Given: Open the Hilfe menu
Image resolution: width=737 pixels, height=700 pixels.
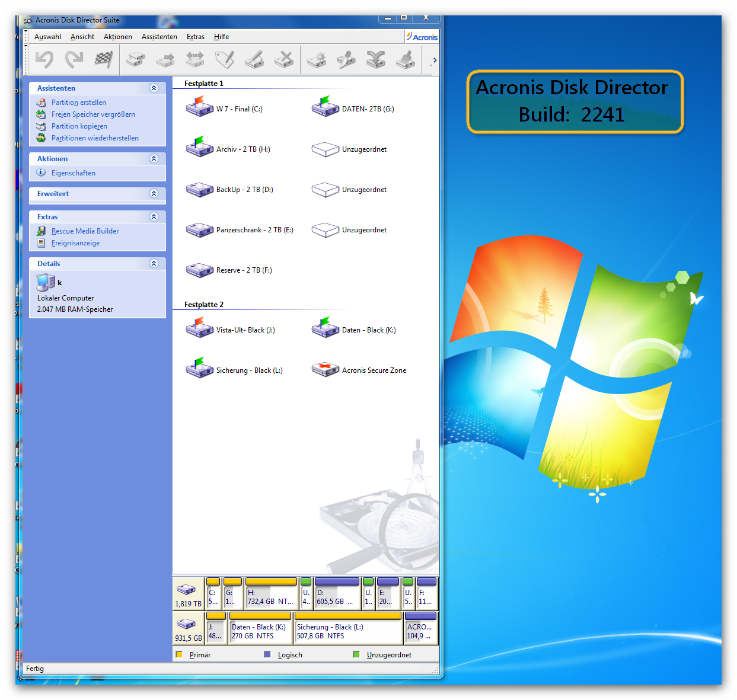Looking at the screenshot, I should (222, 37).
